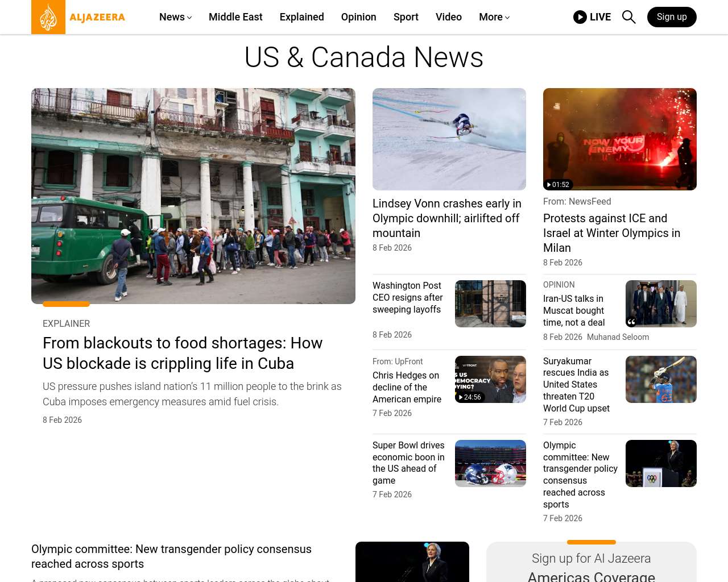Open the Suryakumar cricket thumbnail

click(661, 379)
